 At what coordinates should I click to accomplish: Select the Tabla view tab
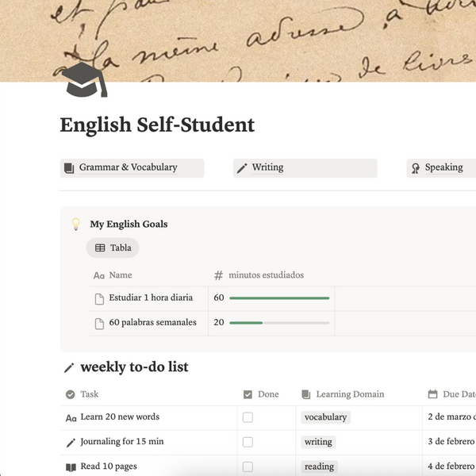(x=113, y=248)
